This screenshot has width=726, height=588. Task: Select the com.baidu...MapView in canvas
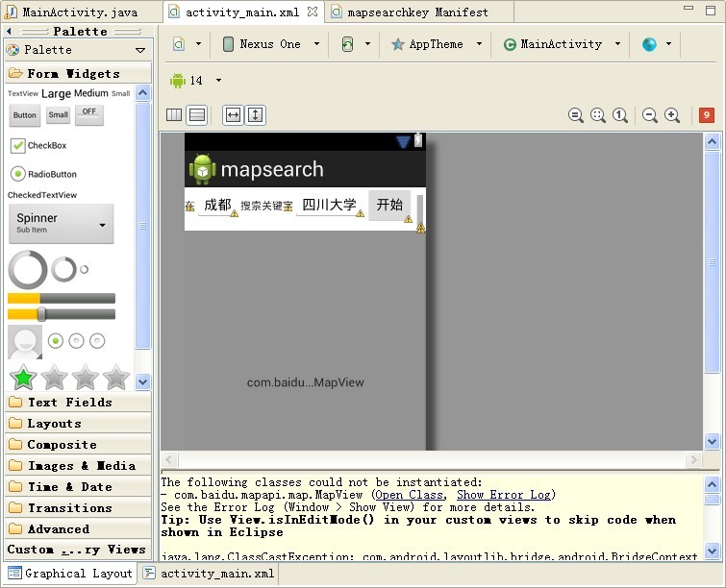click(305, 382)
